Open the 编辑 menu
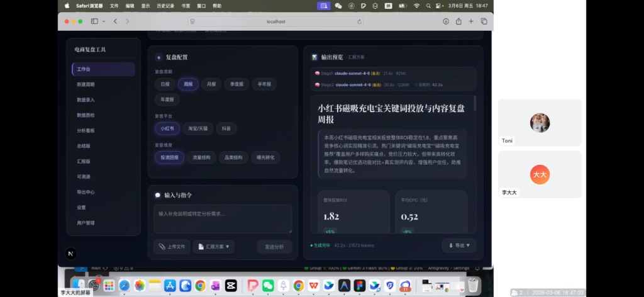Viewport: 644px width, 297px height. [x=130, y=6]
